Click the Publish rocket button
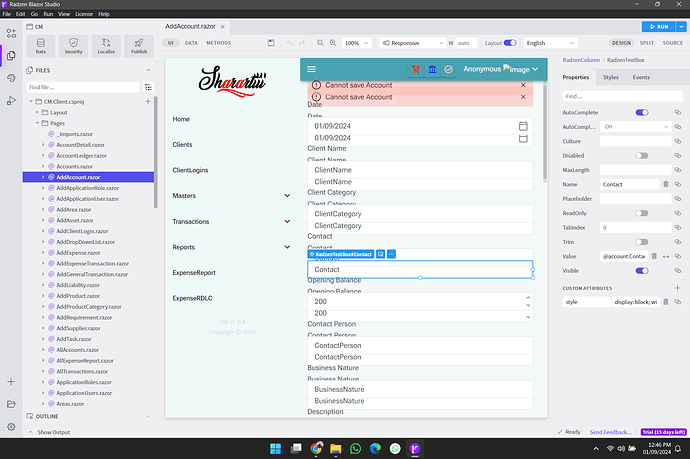The height and width of the screenshot is (459, 690). tap(139, 46)
